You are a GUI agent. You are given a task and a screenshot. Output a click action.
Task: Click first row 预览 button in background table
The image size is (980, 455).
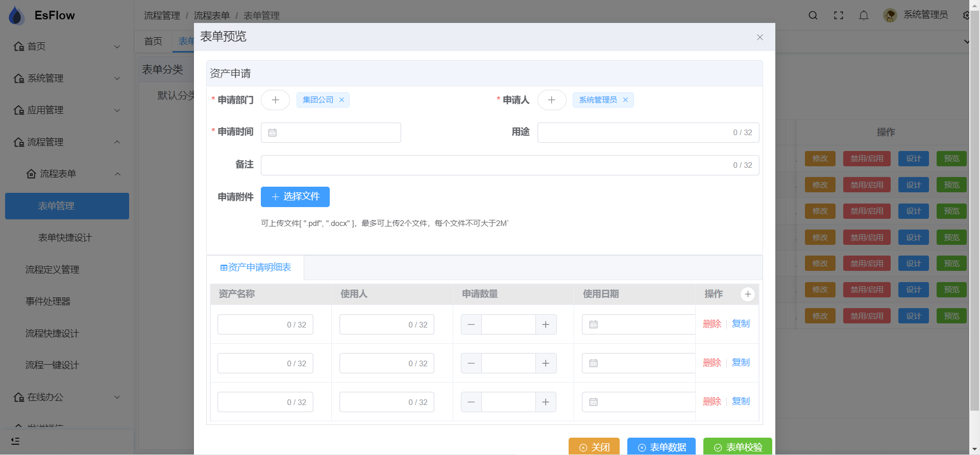tap(951, 159)
